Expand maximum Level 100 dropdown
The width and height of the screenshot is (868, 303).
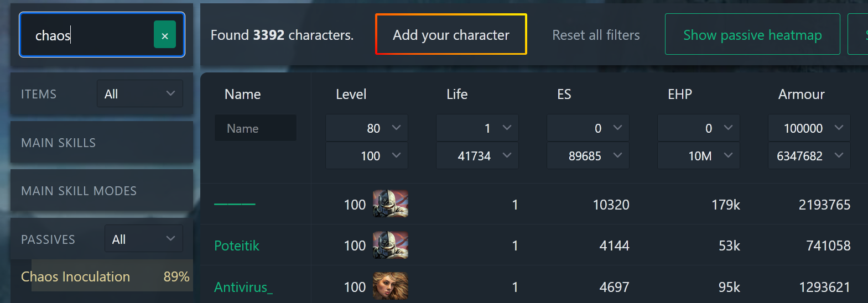click(367, 156)
